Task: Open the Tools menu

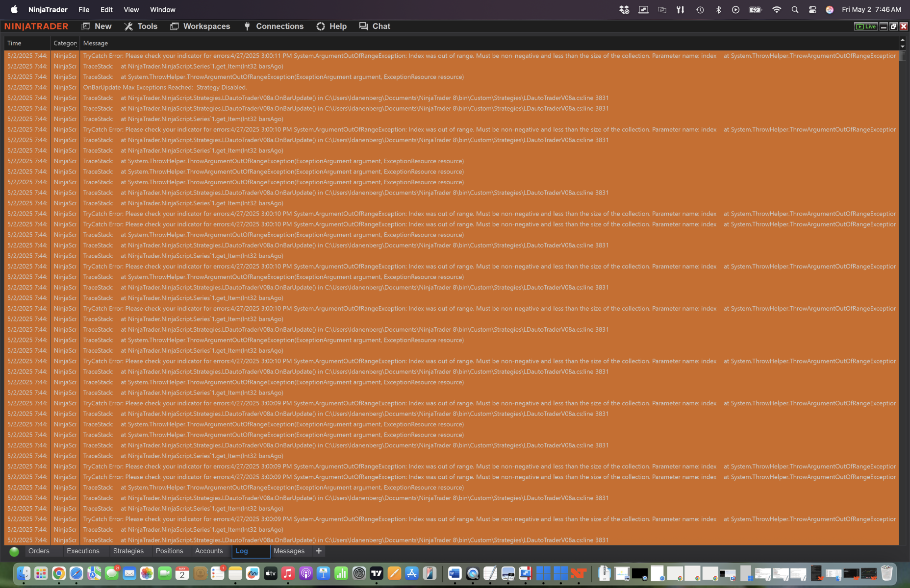Action: coord(141,26)
